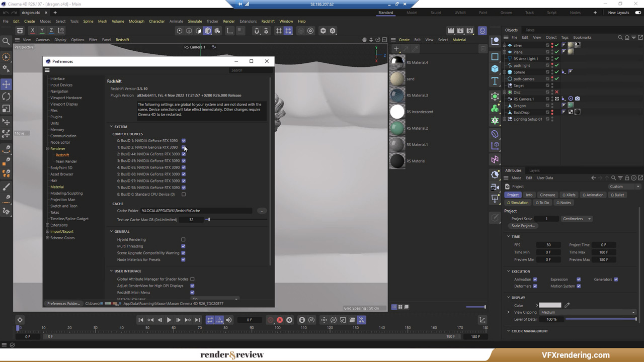Enable Hybrid Rendering checkbox
The height and width of the screenshot is (362, 644).
click(183, 240)
